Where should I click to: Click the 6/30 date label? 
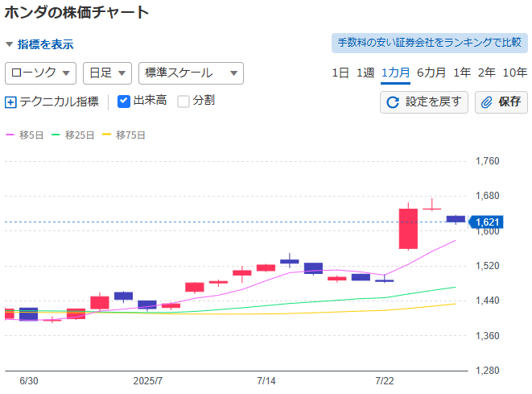pyautogui.click(x=29, y=381)
